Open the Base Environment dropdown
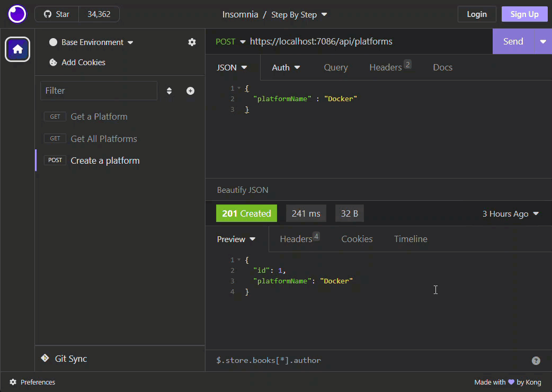The height and width of the screenshot is (392, 552). 91,42
